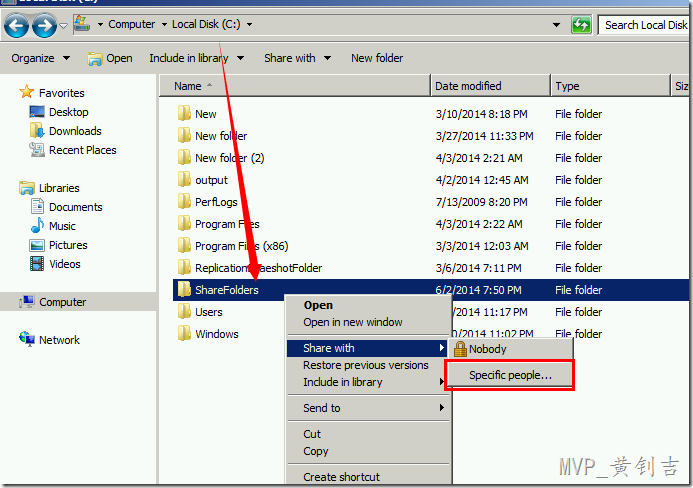This screenshot has height=488, width=693.
Task: Click the Downloads folder icon in sidebar
Action: click(37, 130)
